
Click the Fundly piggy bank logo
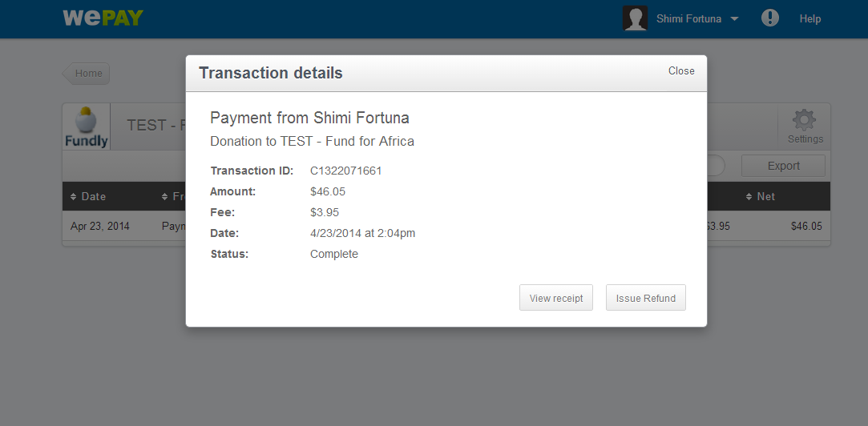pyautogui.click(x=86, y=127)
